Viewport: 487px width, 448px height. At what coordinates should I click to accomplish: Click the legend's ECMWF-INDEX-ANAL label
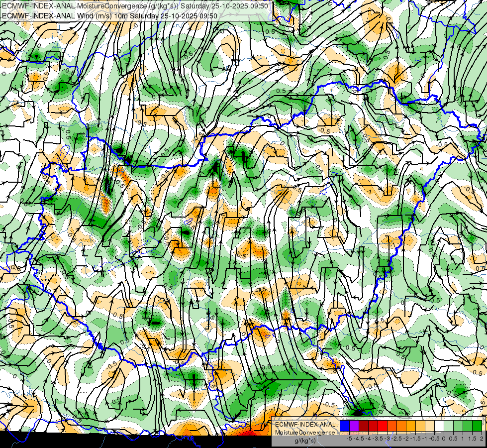tap(305, 425)
